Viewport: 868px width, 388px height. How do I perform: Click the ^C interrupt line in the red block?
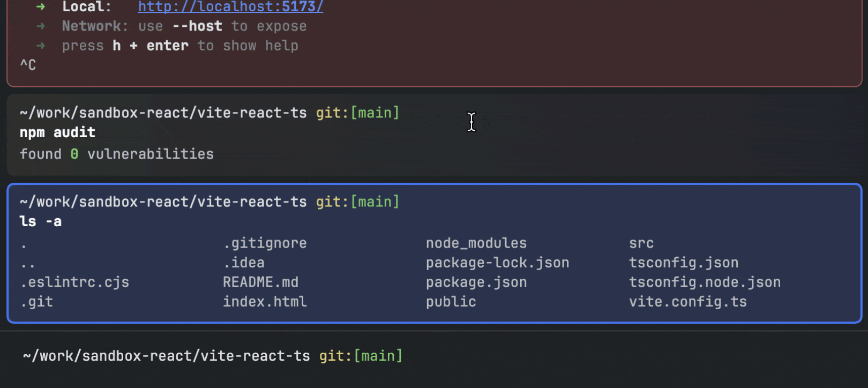(x=28, y=65)
